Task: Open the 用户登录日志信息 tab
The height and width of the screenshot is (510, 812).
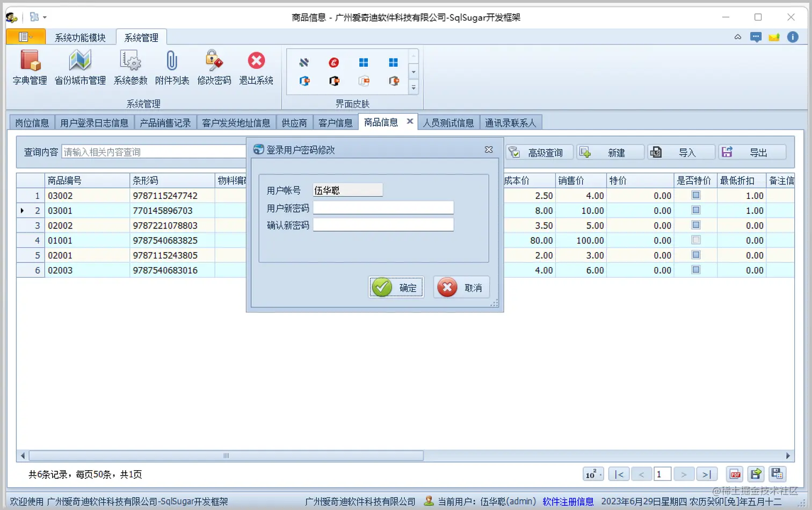Action: click(x=95, y=123)
